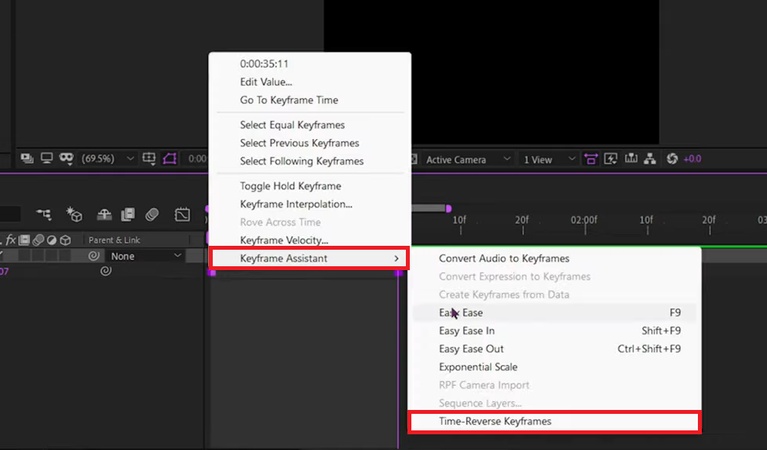The height and width of the screenshot is (450, 767).
Task: Click the Timeline button in the viewer
Action: 631,158
